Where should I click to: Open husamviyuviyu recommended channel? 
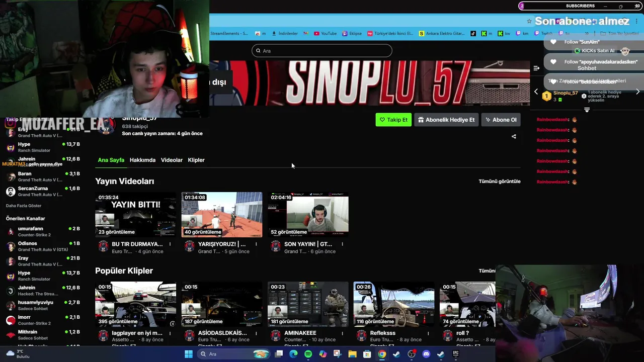[x=43, y=305]
